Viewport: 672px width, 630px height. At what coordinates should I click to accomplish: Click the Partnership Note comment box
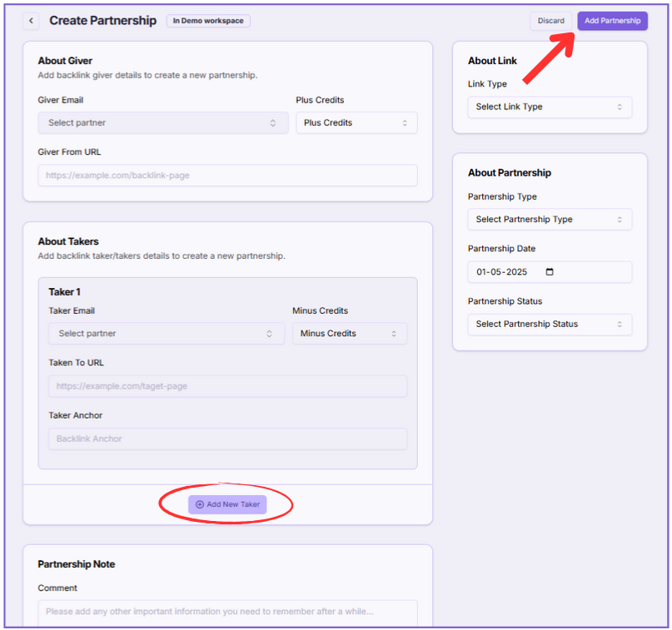coord(227,612)
